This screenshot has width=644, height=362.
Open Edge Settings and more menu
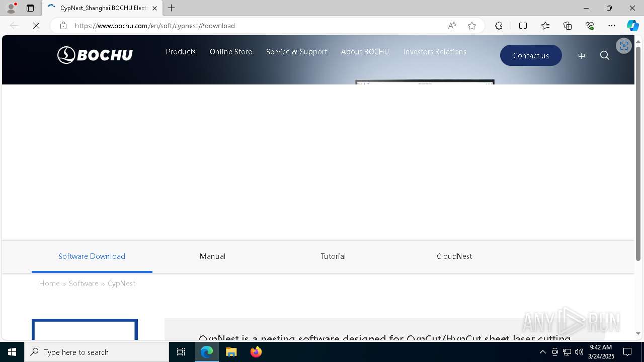point(612,26)
